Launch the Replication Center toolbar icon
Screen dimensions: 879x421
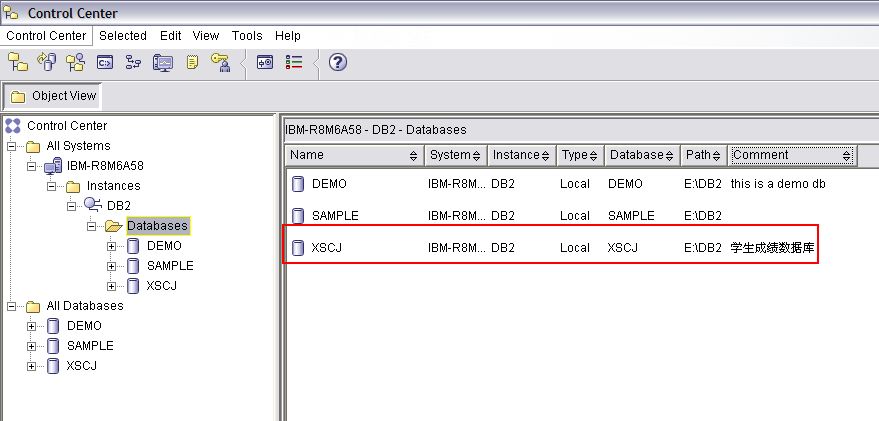pos(47,62)
